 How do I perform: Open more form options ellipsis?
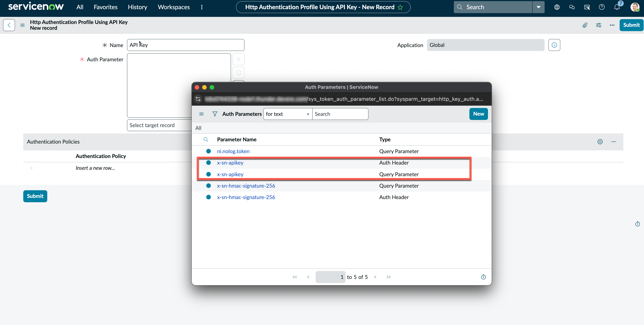click(612, 25)
